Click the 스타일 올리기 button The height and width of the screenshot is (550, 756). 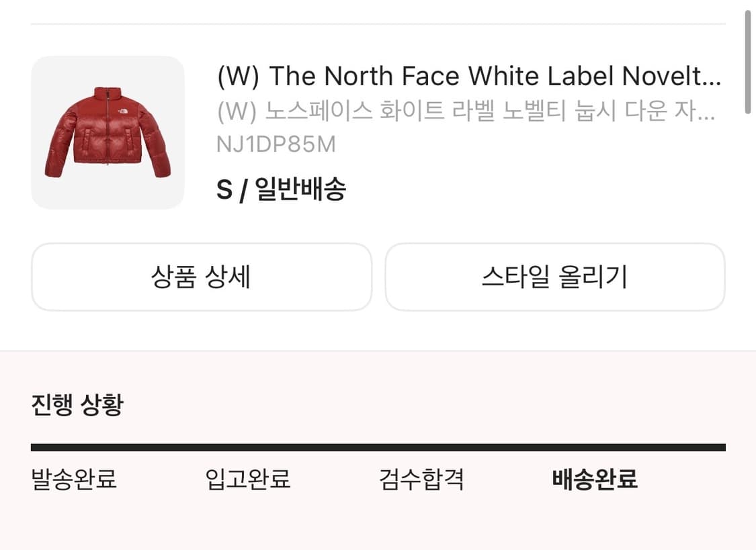556,277
